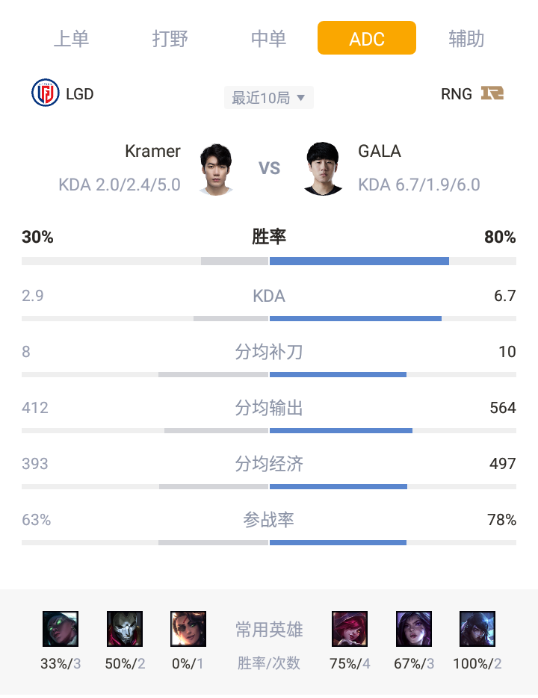The width and height of the screenshot is (538, 698).
Task: Click the GALA player name
Action: [x=380, y=151]
